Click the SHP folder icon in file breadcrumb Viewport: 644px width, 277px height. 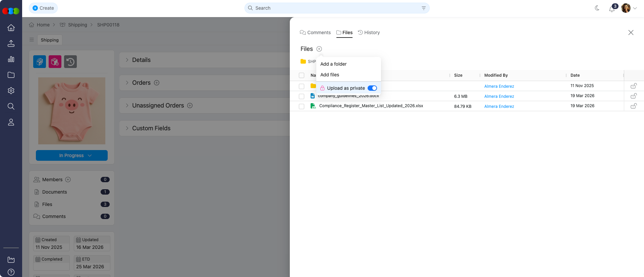pyautogui.click(x=303, y=61)
